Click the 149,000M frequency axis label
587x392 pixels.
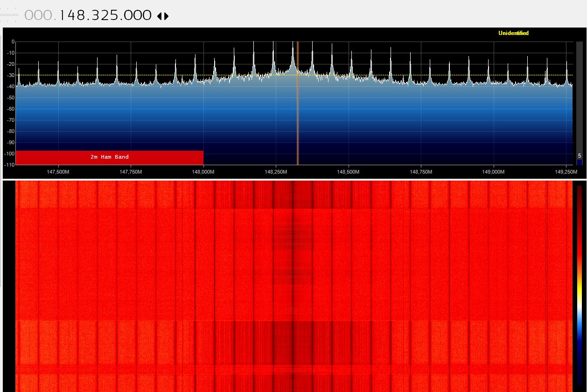(x=493, y=172)
